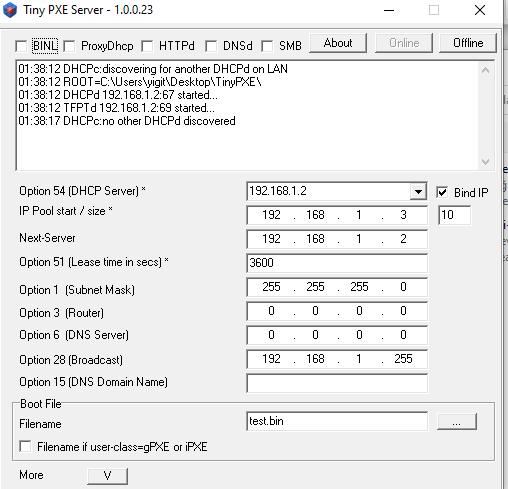
Task: Enable Filename if user-class=gPXE or iPXE
Action: click(25, 446)
